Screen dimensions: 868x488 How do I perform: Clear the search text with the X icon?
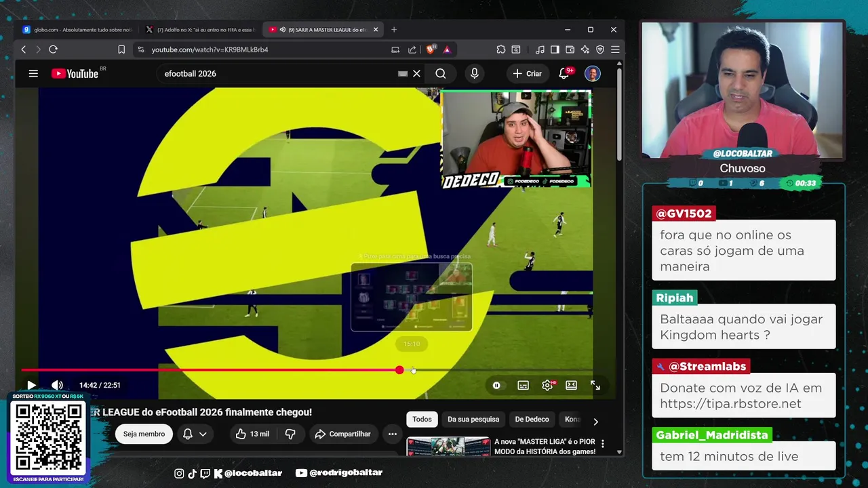tap(417, 73)
